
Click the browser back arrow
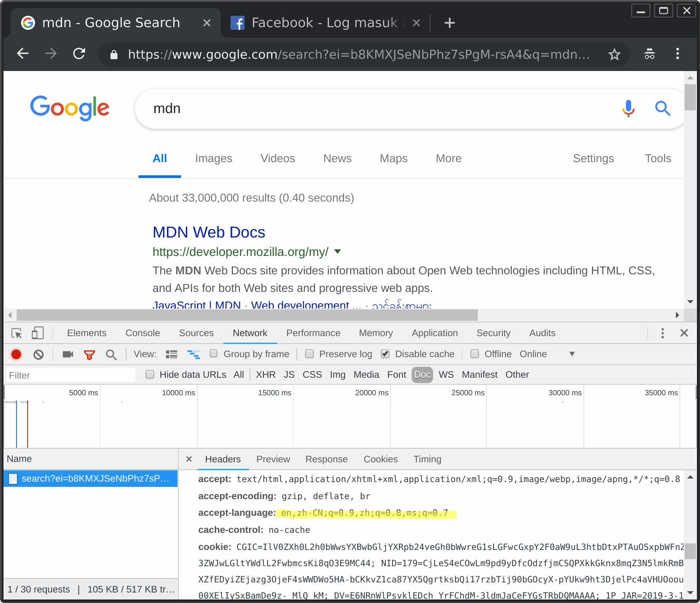[23, 54]
